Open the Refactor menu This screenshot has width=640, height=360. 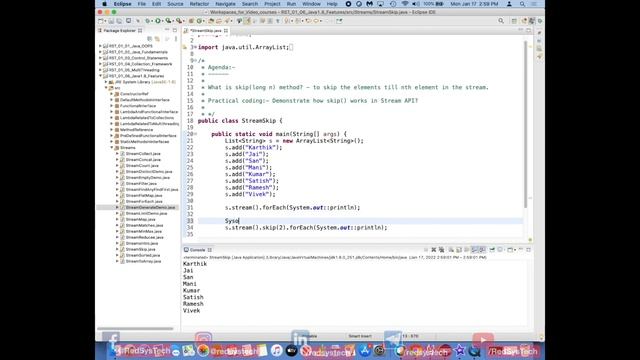199,4
